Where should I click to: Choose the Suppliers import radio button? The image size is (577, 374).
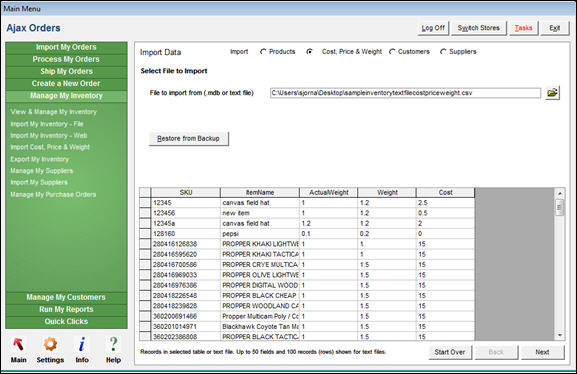coord(443,52)
